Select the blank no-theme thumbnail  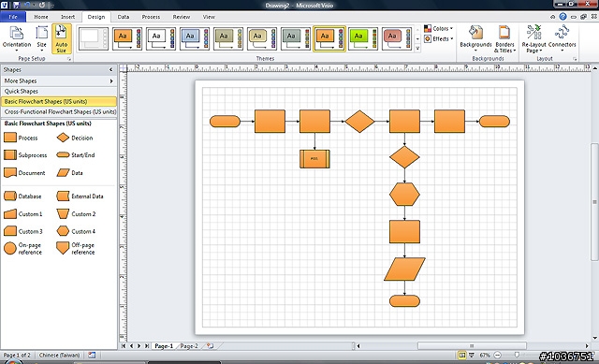coord(94,38)
